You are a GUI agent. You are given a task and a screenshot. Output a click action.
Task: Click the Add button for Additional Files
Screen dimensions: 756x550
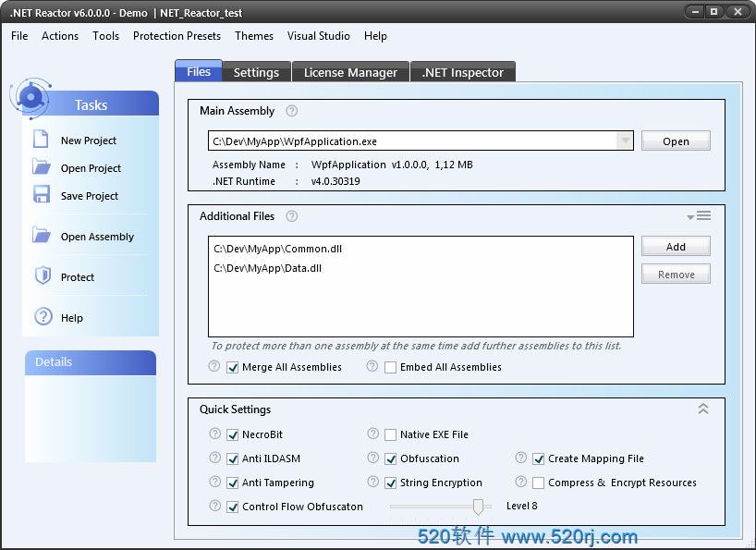click(676, 246)
